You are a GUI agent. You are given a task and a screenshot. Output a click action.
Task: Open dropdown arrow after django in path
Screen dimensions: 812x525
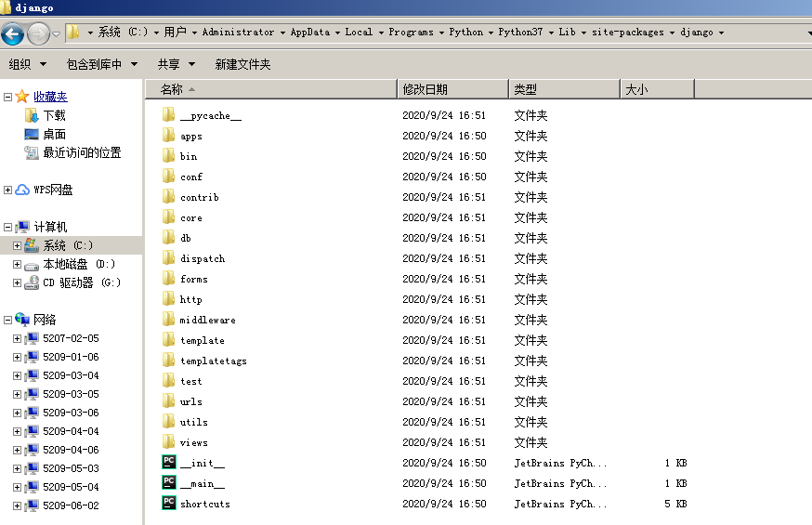click(x=721, y=33)
